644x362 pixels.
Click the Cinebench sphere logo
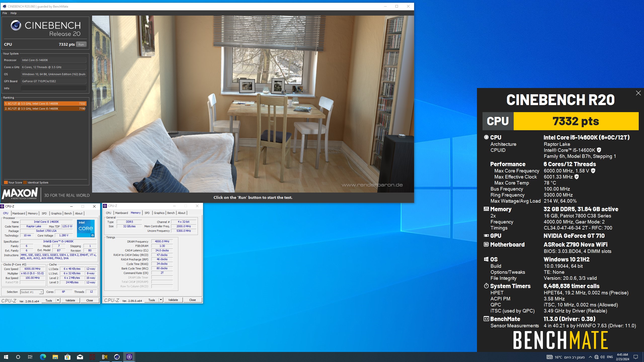point(16,25)
